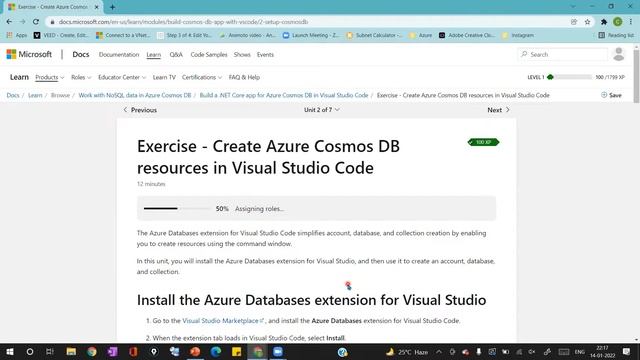Go to the Previous unit

tap(140, 110)
